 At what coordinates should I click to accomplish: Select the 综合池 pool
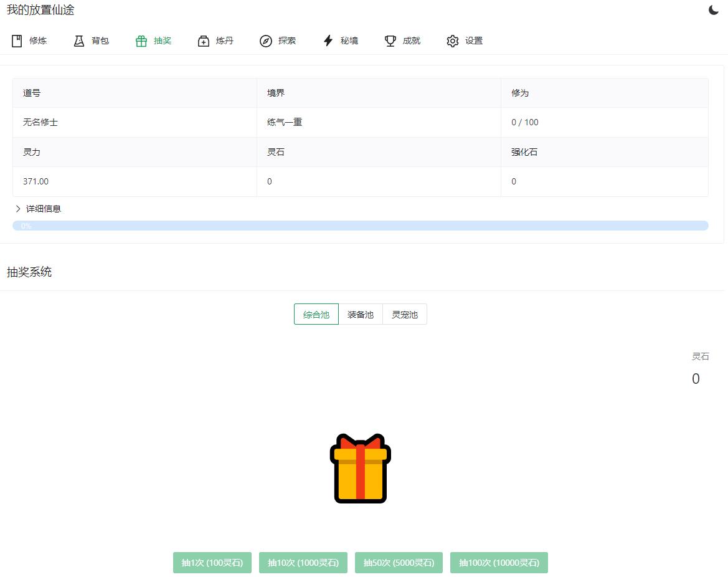(316, 315)
